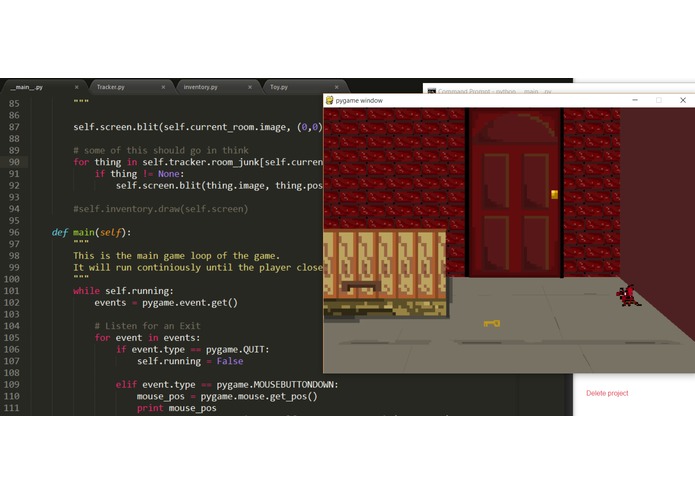
Task: Click 'for event in events:' line
Action: coord(147,338)
